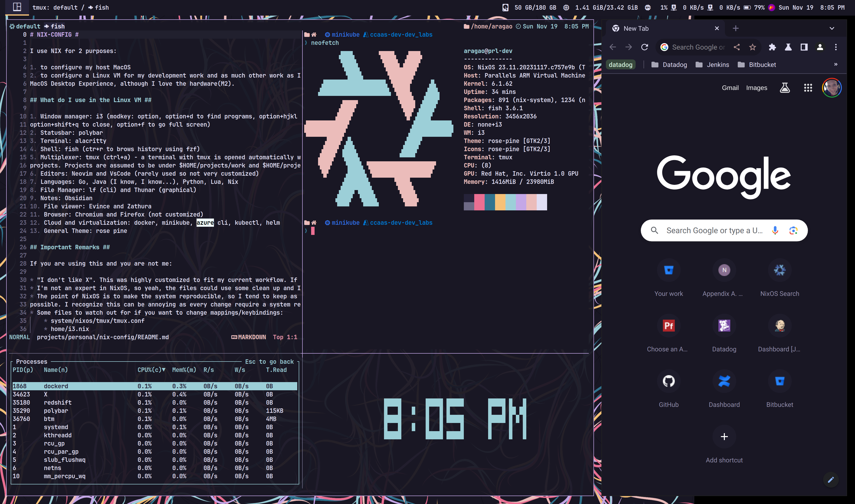This screenshot has width=855, height=504.
Task: Click Add shortcut button
Action: point(724,437)
